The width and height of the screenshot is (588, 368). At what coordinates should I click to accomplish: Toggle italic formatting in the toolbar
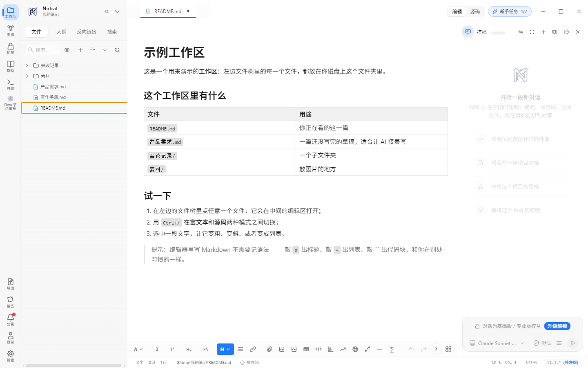point(172,349)
